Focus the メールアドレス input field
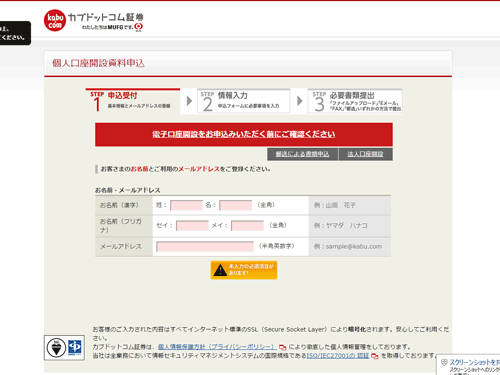This screenshot has width=500, height=375. click(x=205, y=247)
